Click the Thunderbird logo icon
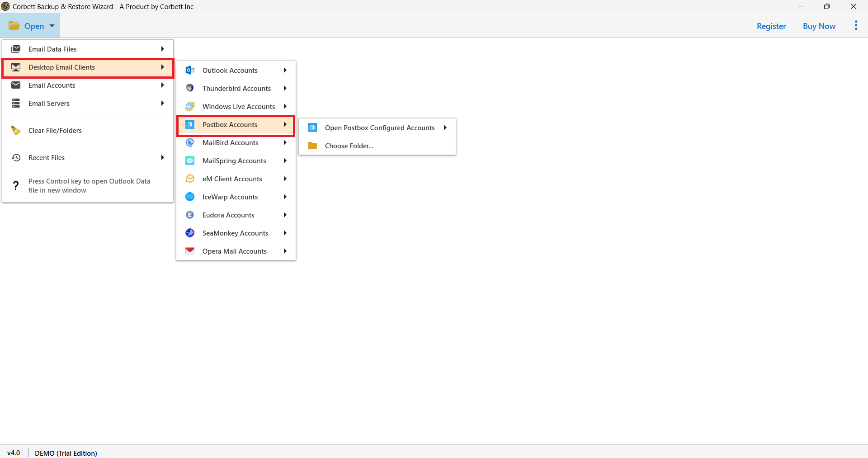 (190, 88)
